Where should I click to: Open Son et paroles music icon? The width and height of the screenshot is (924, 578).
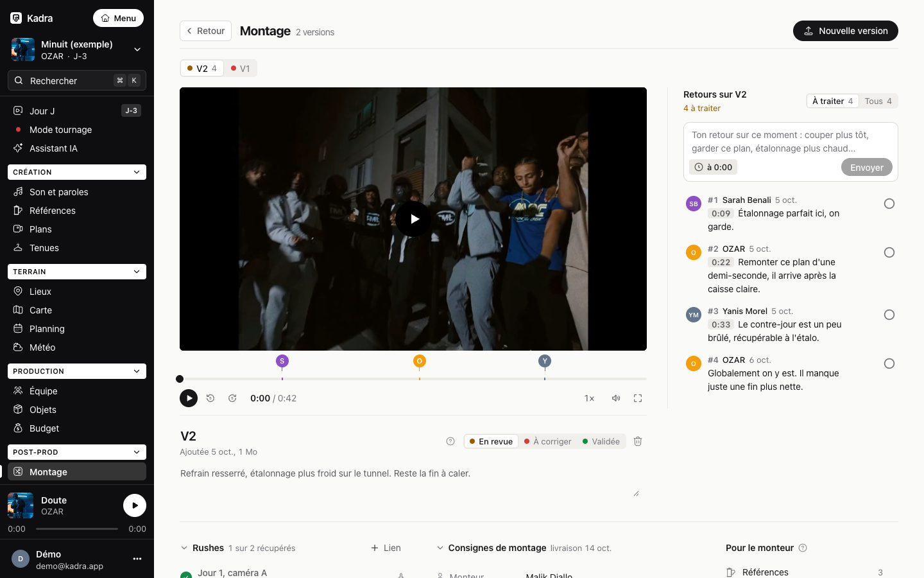click(18, 191)
